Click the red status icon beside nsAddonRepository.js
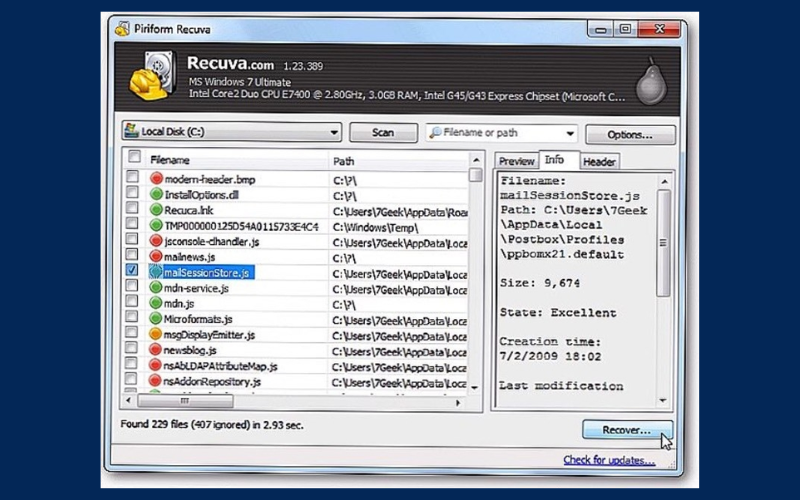The height and width of the screenshot is (500, 800). pyautogui.click(x=156, y=381)
